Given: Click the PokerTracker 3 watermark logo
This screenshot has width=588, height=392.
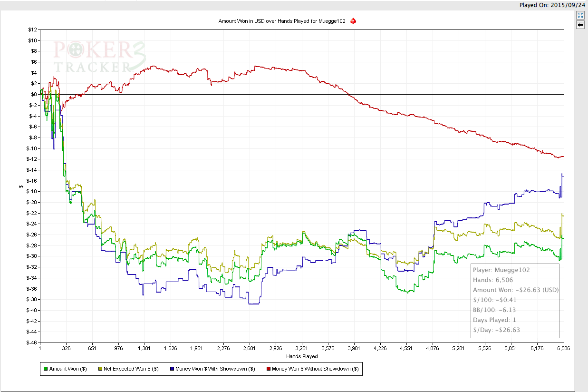Looking at the screenshot, I should pyautogui.click(x=99, y=57).
